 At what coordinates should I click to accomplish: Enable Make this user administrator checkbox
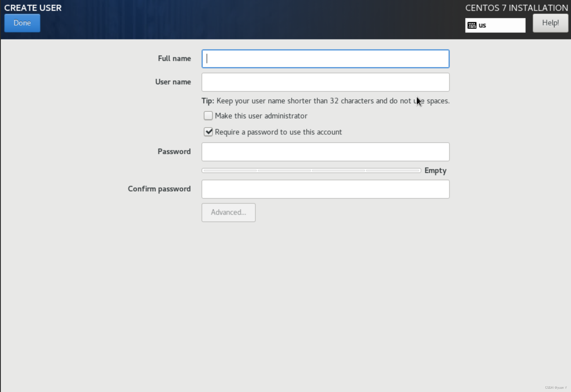[208, 116]
